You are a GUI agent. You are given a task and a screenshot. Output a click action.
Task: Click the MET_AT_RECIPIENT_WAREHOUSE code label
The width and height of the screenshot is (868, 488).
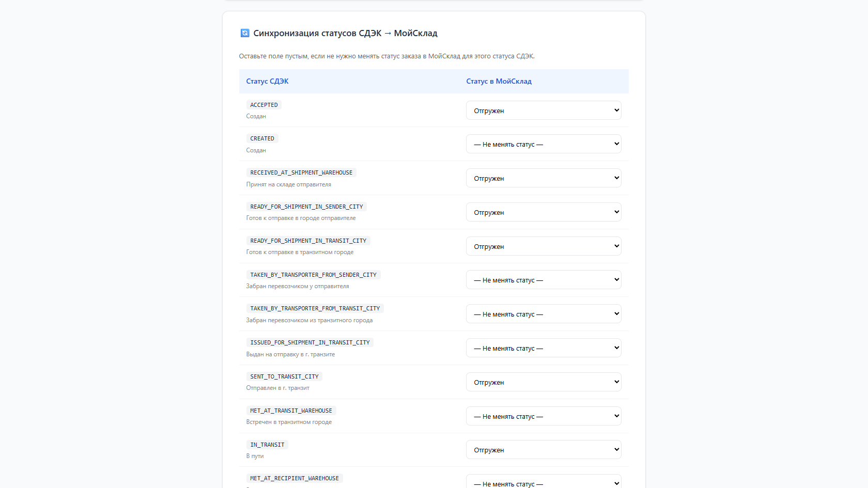tap(295, 478)
